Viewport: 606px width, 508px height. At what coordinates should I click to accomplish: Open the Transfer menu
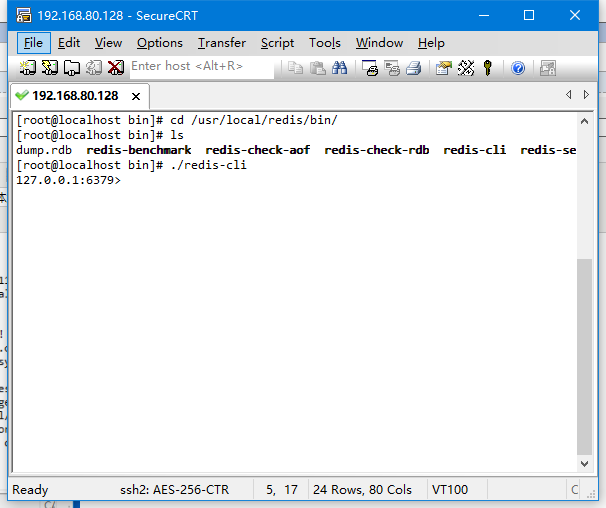pyautogui.click(x=222, y=43)
